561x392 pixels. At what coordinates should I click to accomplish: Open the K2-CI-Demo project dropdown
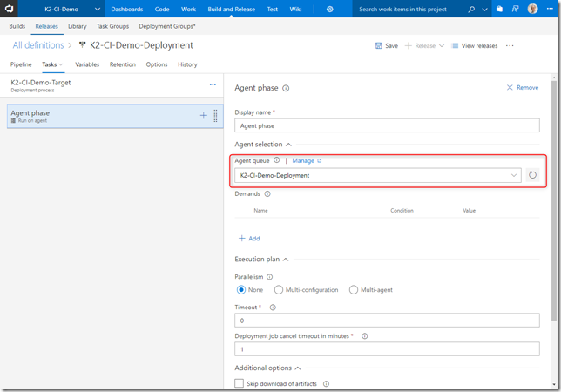coord(72,9)
